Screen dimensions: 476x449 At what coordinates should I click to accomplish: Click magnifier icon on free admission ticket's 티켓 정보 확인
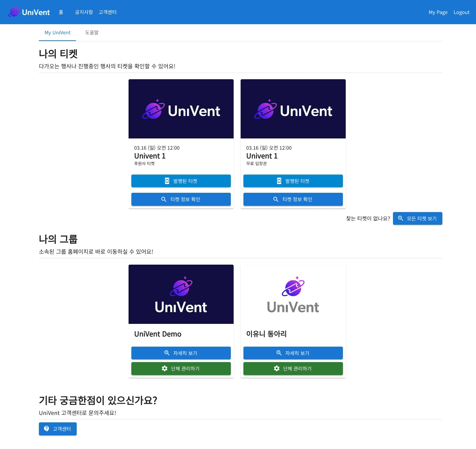(276, 199)
